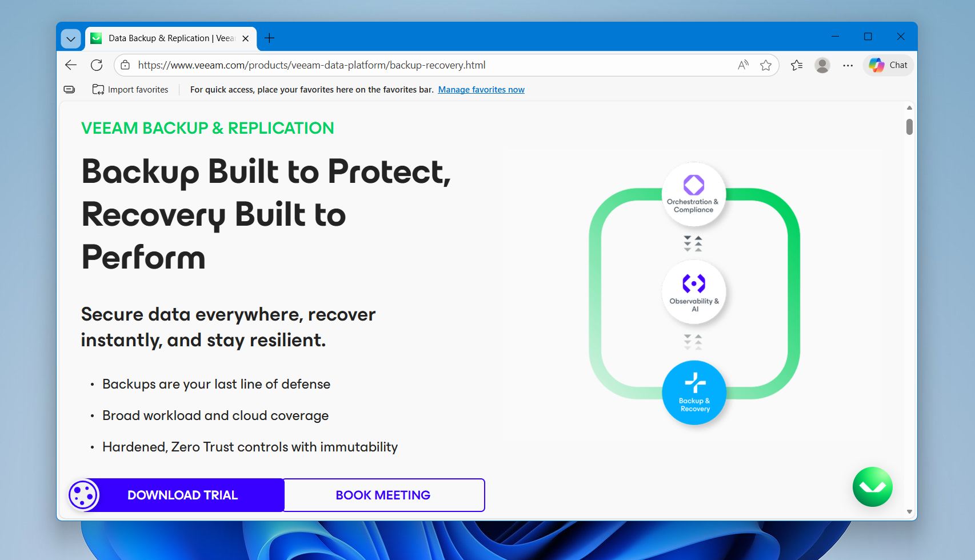975x560 pixels.
Task: Open the Settings and more menu
Action: coord(848,65)
